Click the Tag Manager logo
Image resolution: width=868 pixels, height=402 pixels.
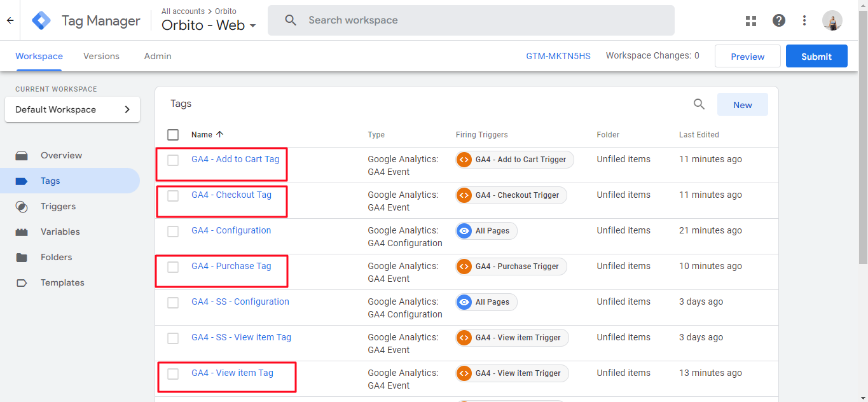click(41, 20)
